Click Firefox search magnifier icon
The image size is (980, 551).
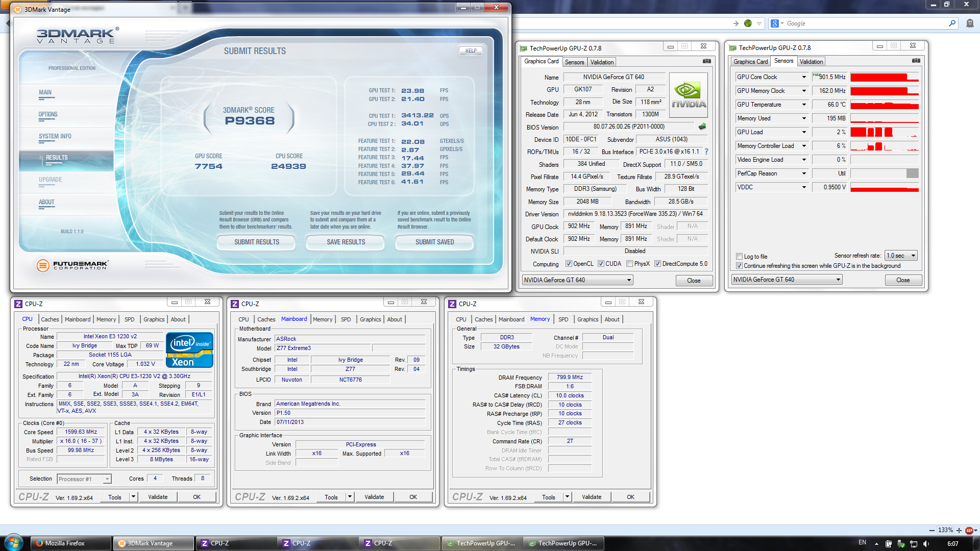(952, 23)
